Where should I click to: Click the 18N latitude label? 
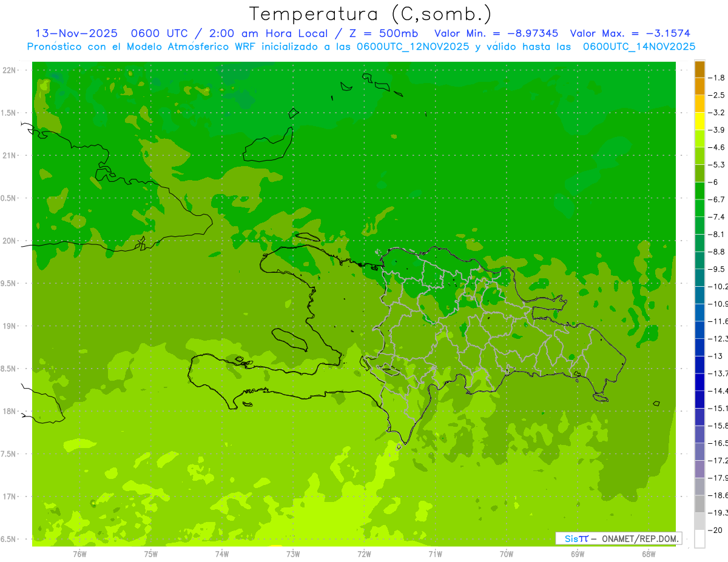point(8,412)
